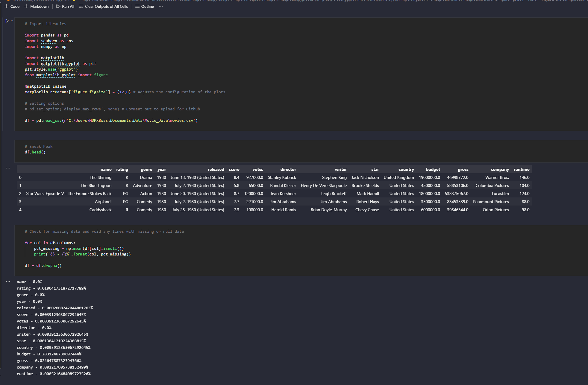
Task: Run the import libraries cell
Action: pyautogui.click(x=7, y=21)
